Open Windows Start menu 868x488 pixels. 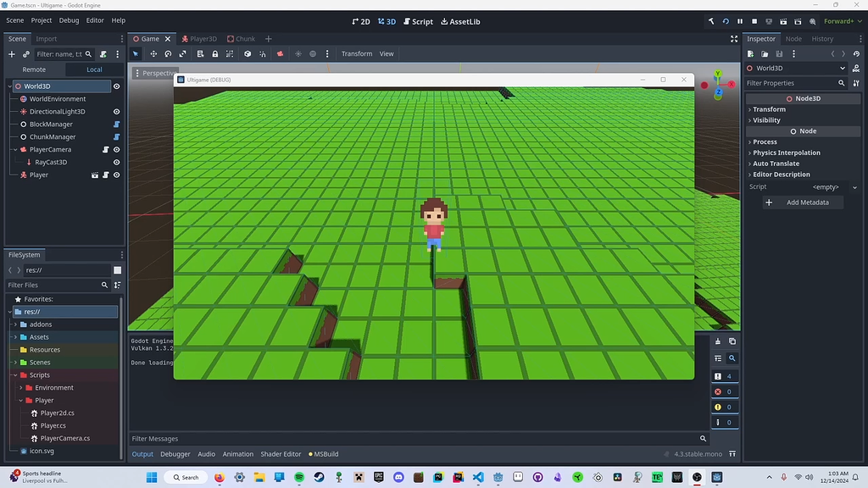pos(152,477)
